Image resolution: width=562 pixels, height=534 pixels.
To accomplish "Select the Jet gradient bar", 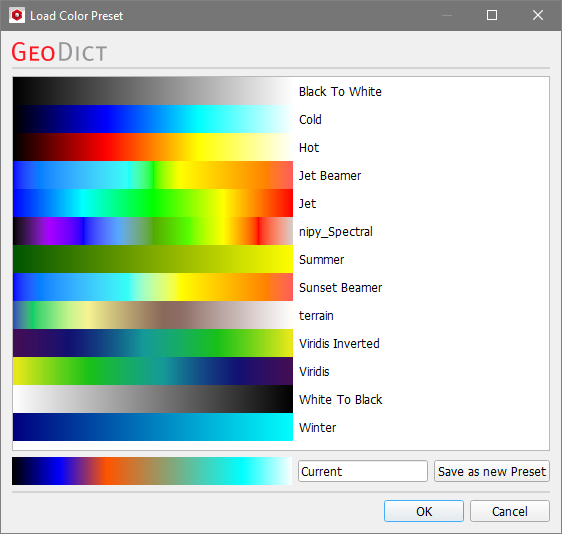I will click(153, 203).
